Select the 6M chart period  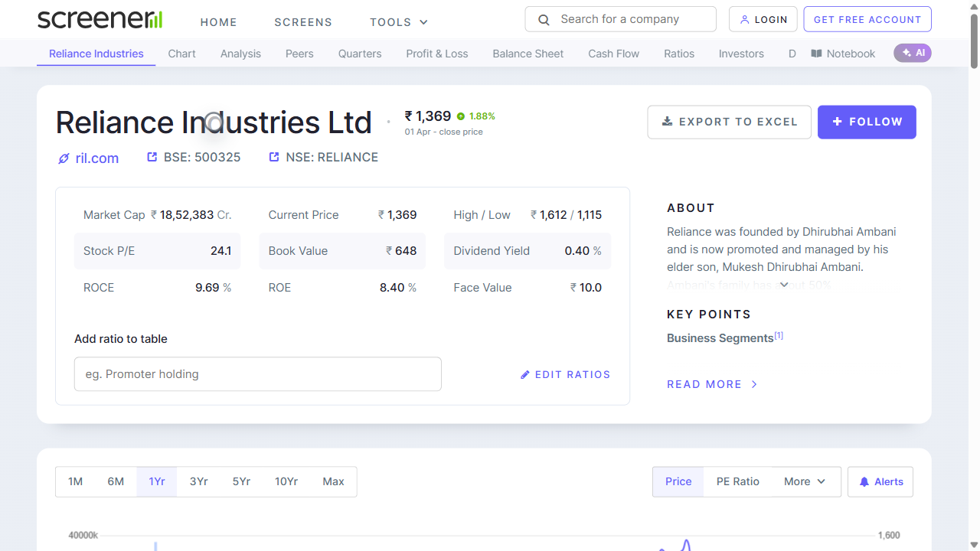pyautogui.click(x=116, y=481)
